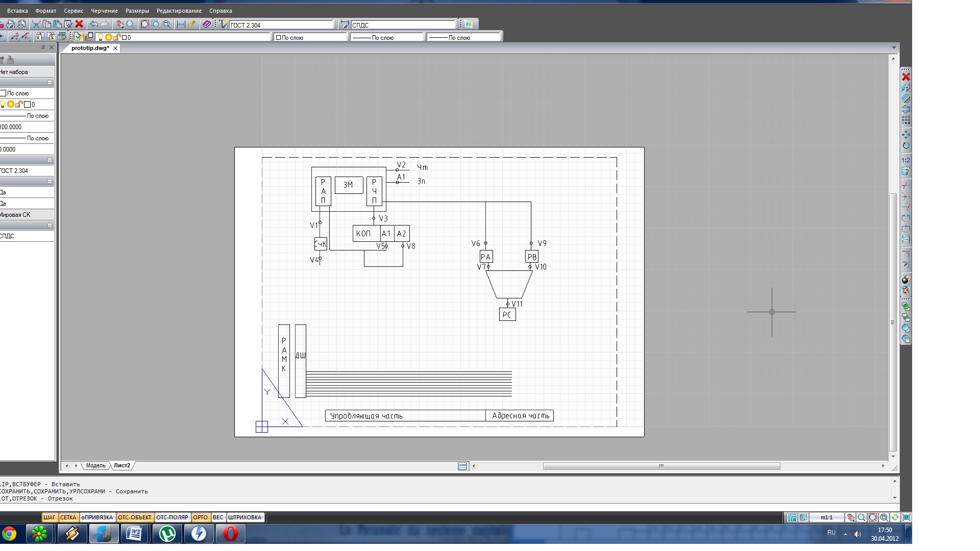Open the СПДС dimension style dropdown

tap(403, 25)
